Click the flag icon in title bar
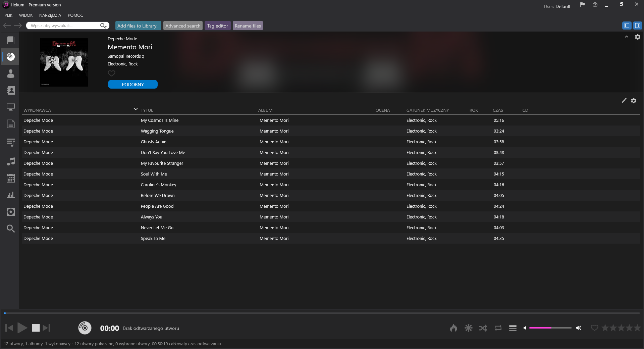 pyautogui.click(x=582, y=5)
